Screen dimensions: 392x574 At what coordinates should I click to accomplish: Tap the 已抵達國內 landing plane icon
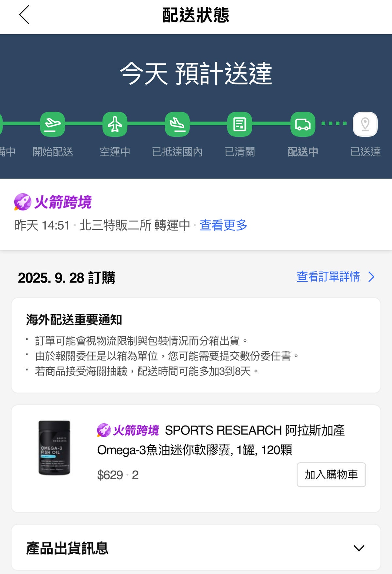coord(177,124)
